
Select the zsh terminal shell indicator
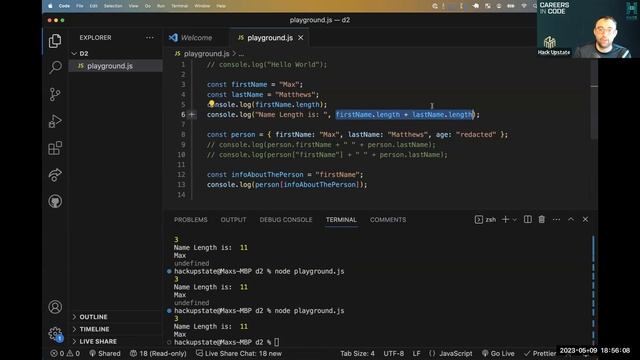[485, 220]
